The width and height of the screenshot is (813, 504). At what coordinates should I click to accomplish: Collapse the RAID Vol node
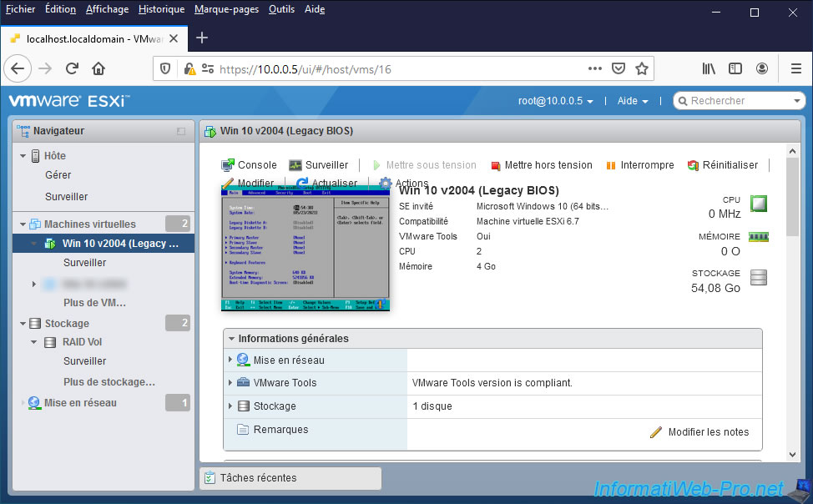(x=34, y=342)
